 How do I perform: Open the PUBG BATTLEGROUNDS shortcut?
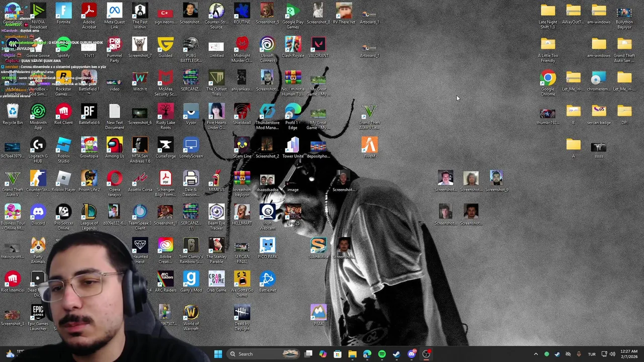[x=191, y=49]
